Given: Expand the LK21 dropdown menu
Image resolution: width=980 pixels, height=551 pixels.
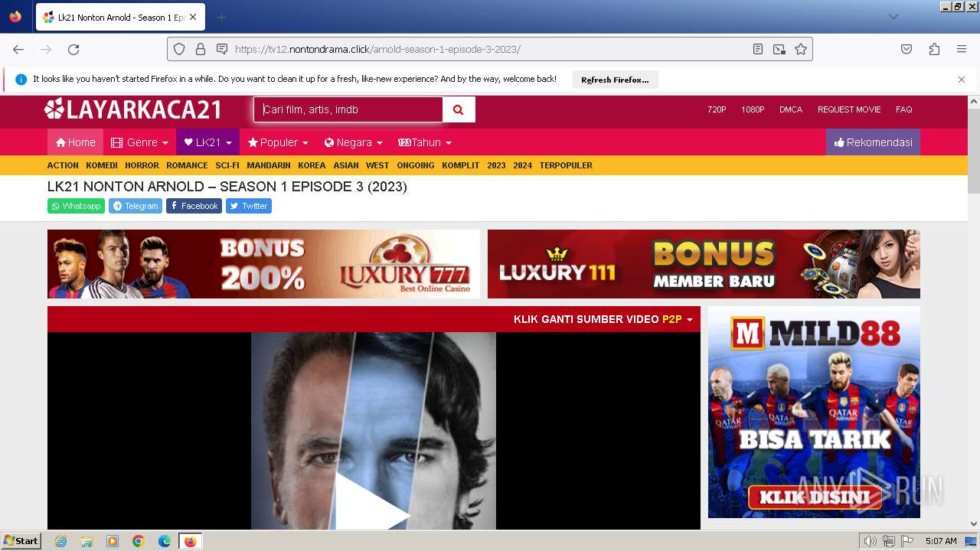Looking at the screenshot, I should 207,142.
